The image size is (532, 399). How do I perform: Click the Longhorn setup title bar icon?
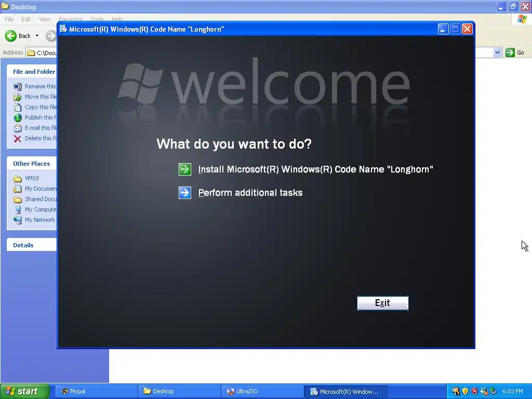point(63,29)
